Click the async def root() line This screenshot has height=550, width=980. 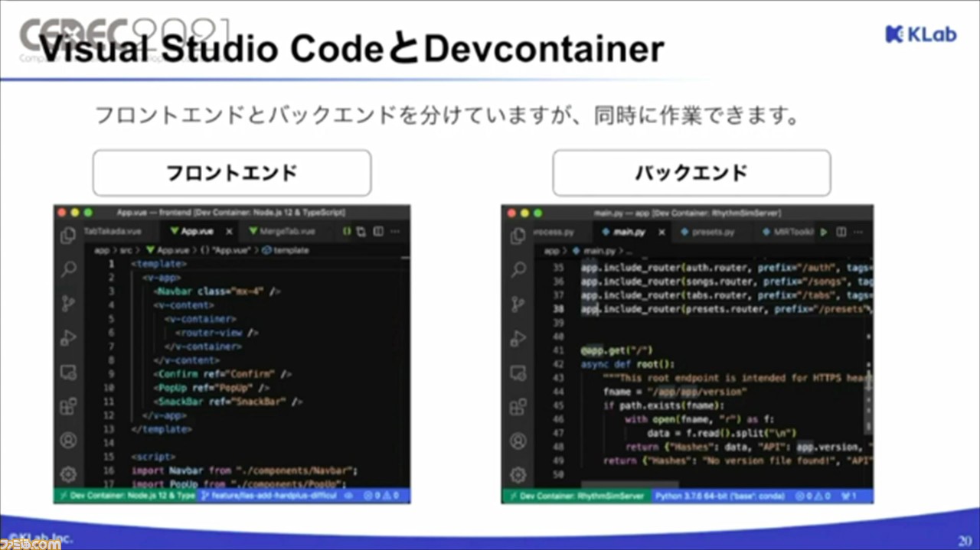click(x=627, y=364)
